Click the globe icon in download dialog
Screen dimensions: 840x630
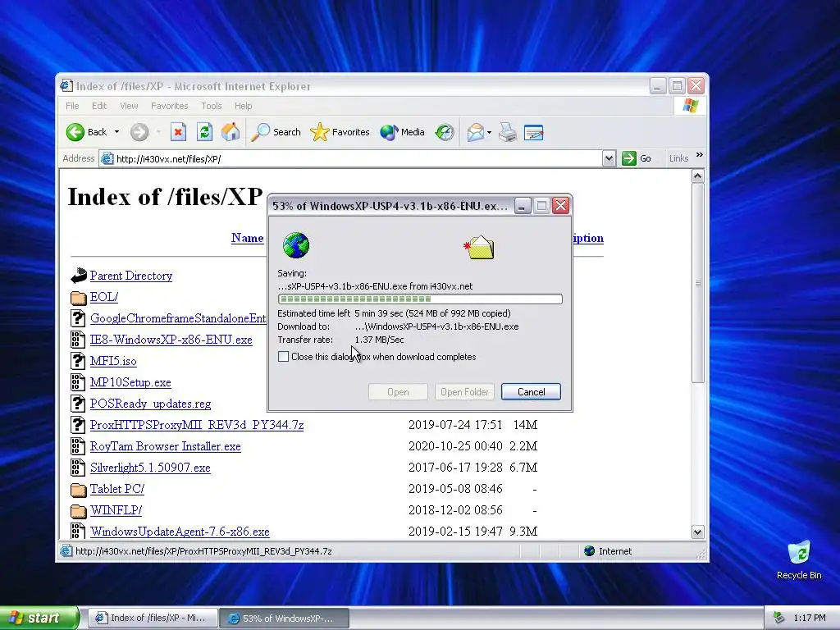coord(295,245)
